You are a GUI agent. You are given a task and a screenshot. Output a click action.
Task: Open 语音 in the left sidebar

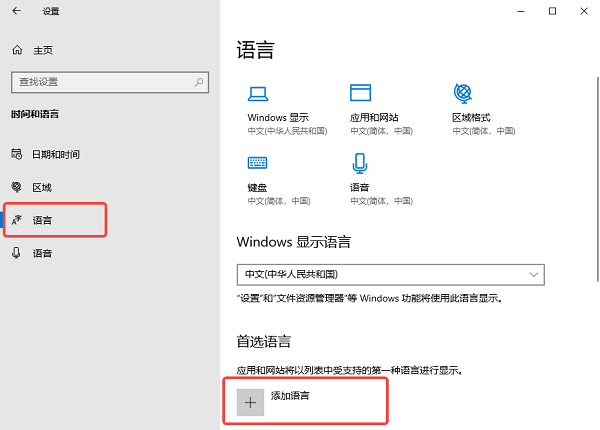(x=42, y=253)
